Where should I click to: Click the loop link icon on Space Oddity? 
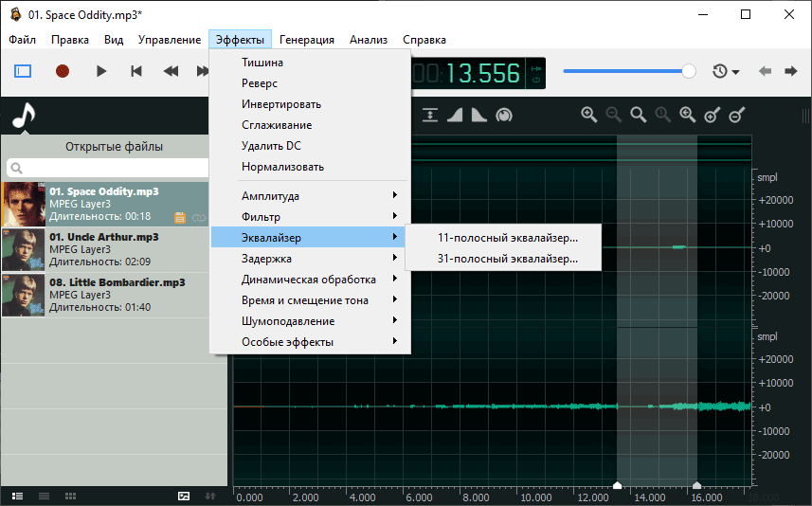(x=199, y=218)
